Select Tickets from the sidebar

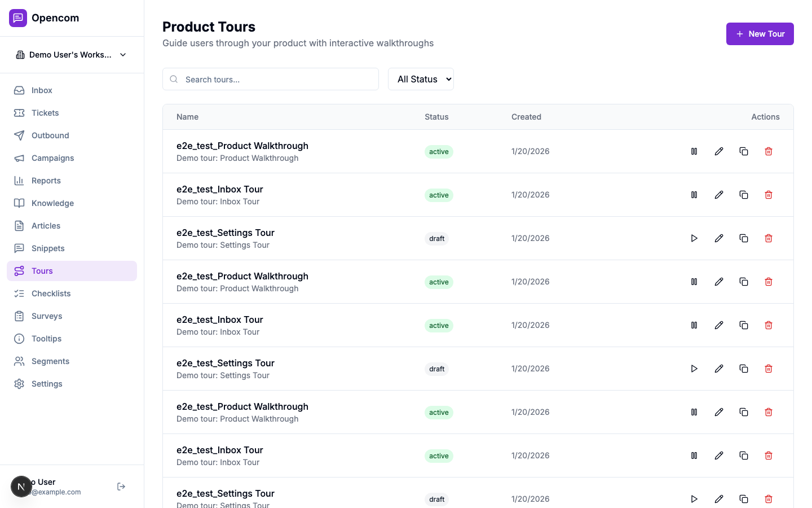(45, 113)
